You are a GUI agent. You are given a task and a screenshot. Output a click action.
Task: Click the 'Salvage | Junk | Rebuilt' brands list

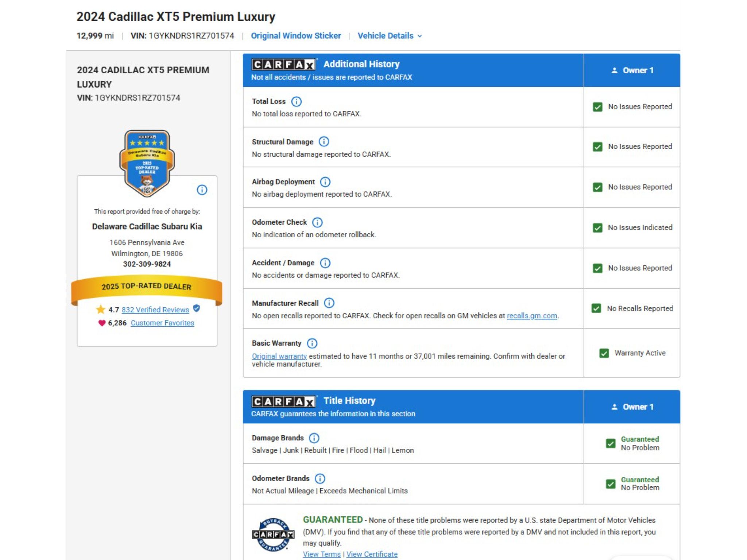point(333,450)
